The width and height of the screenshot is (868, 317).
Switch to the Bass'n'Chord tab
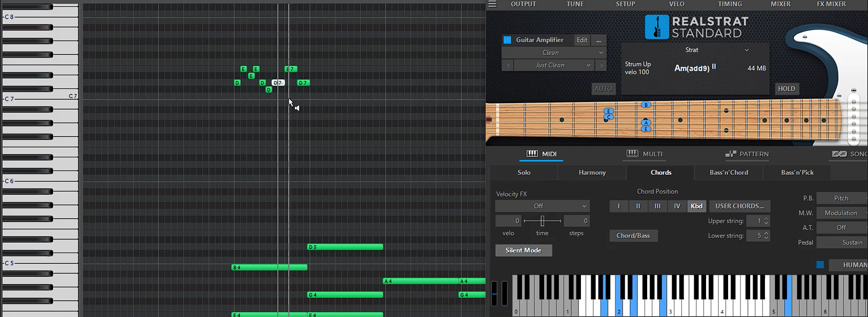tap(729, 173)
